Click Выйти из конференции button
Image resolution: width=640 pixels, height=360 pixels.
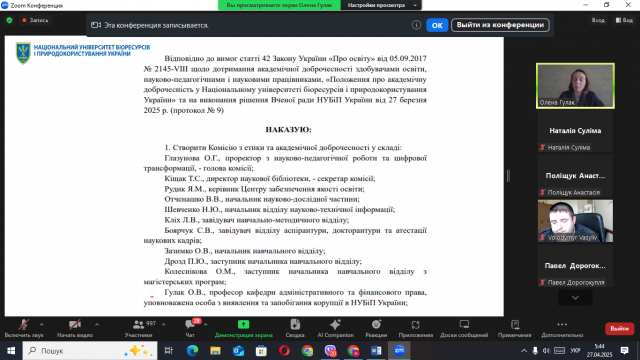[x=500, y=25]
